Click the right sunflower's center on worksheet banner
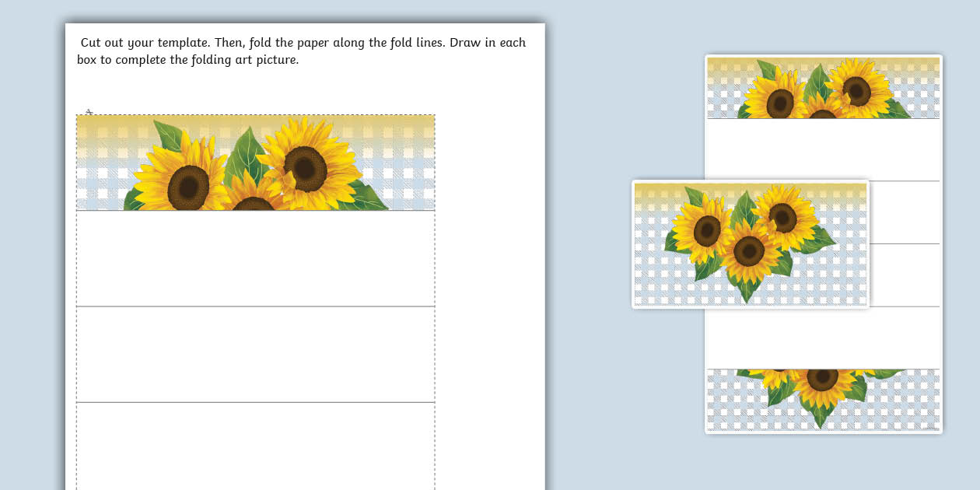The height and width of the screenshot is (490, 980). 305,166
